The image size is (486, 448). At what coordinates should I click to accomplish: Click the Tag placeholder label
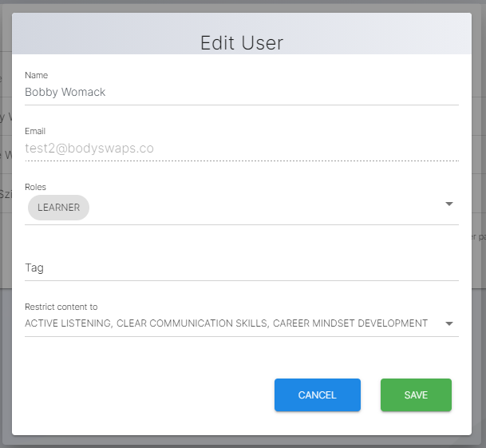coord(34,268)
